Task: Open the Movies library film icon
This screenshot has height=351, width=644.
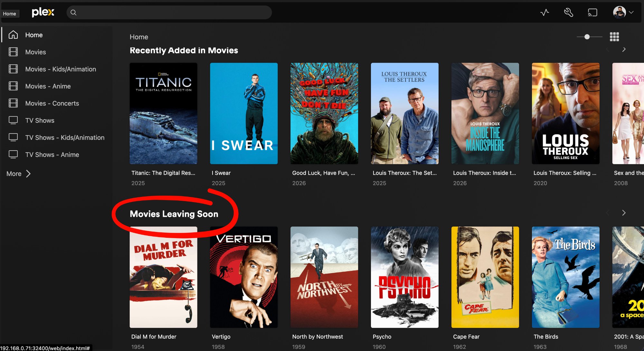Action: (13, 52)
